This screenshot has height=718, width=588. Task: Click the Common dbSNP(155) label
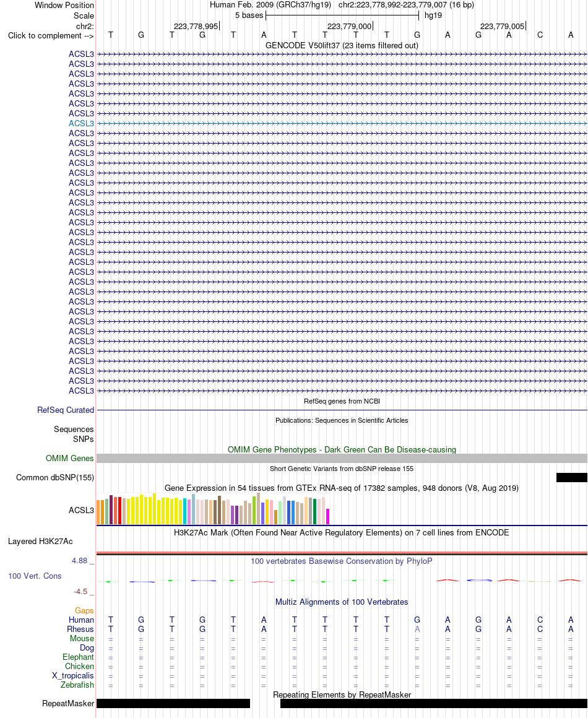(55, 477)
